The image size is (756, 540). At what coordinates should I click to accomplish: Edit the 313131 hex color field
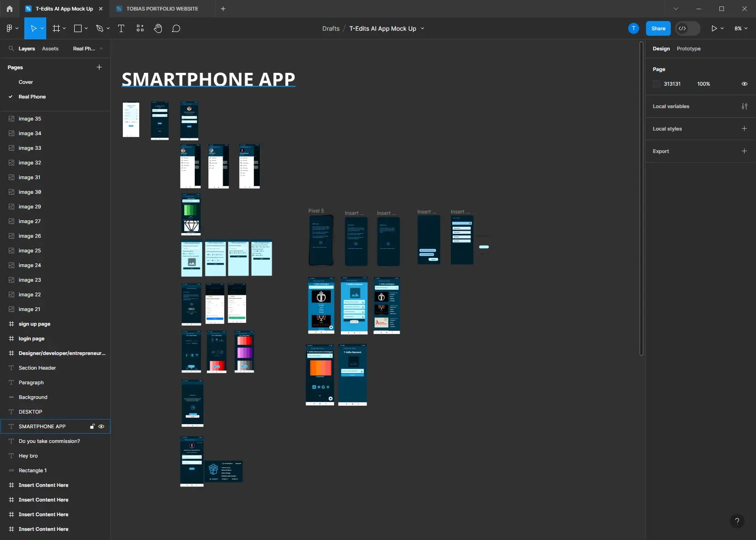point(672,84)
